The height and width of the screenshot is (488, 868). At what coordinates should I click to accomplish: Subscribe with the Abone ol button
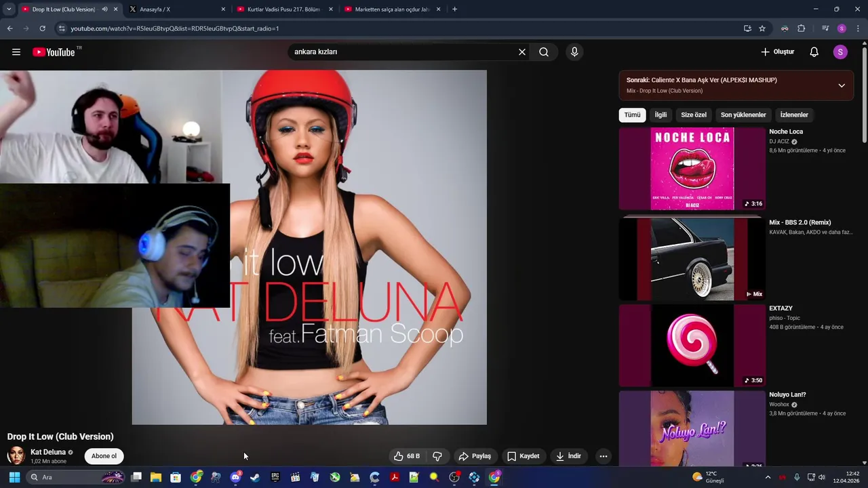click(104, 456)
